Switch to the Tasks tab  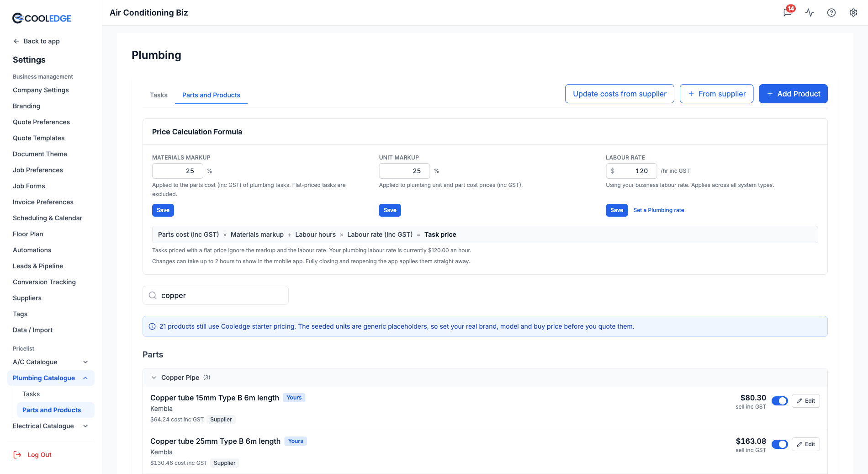[x=159, y=95]
